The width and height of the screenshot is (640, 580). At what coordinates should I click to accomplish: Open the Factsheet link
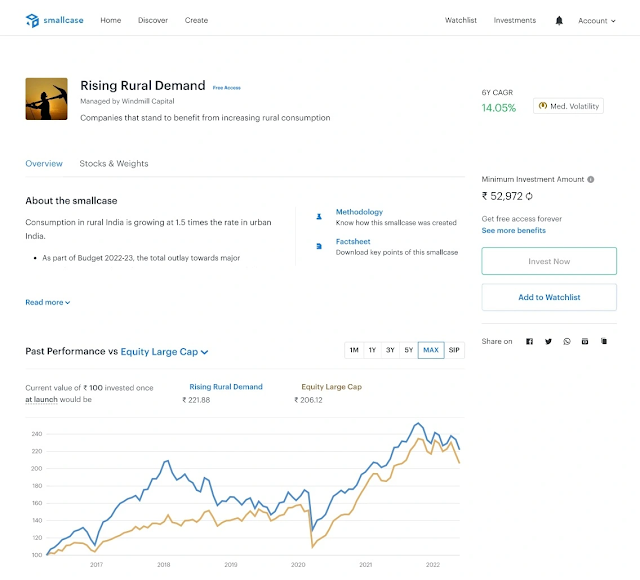coord(353,242)
